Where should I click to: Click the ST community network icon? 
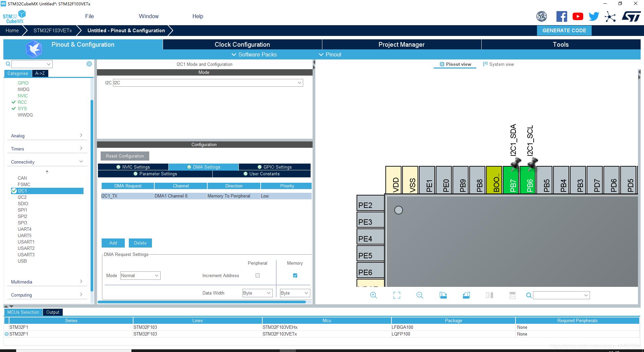pos(610,16)
